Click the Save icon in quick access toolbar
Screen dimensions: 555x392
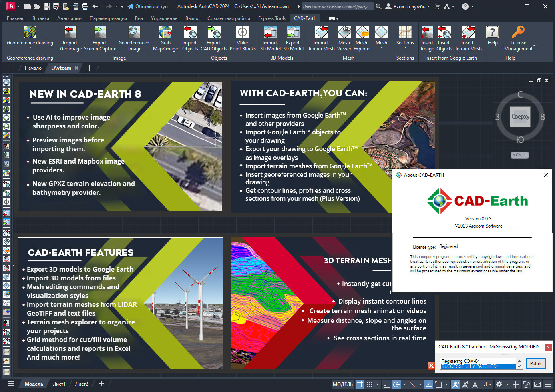click(47, 6)
